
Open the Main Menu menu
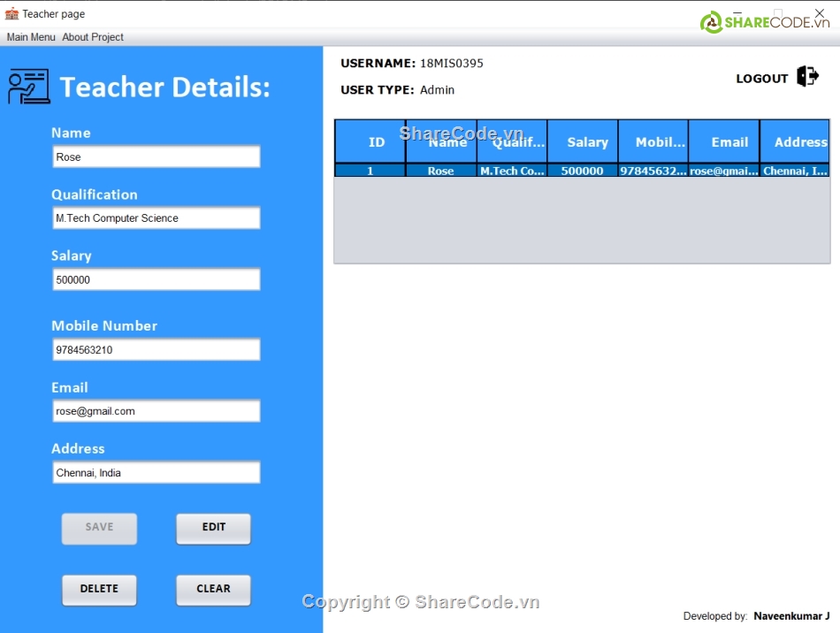pyautogui.click(x=31, y=37)
